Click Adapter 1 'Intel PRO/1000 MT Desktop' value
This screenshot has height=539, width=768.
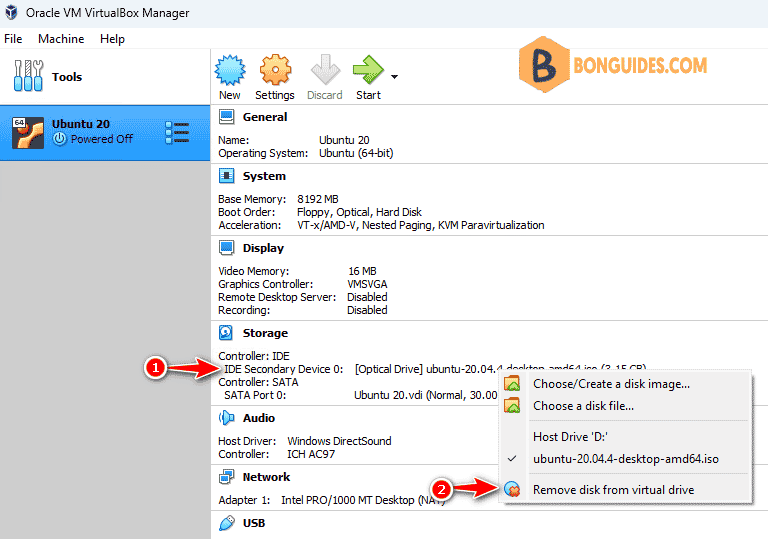pyautogui.click(x=362, y=500)
